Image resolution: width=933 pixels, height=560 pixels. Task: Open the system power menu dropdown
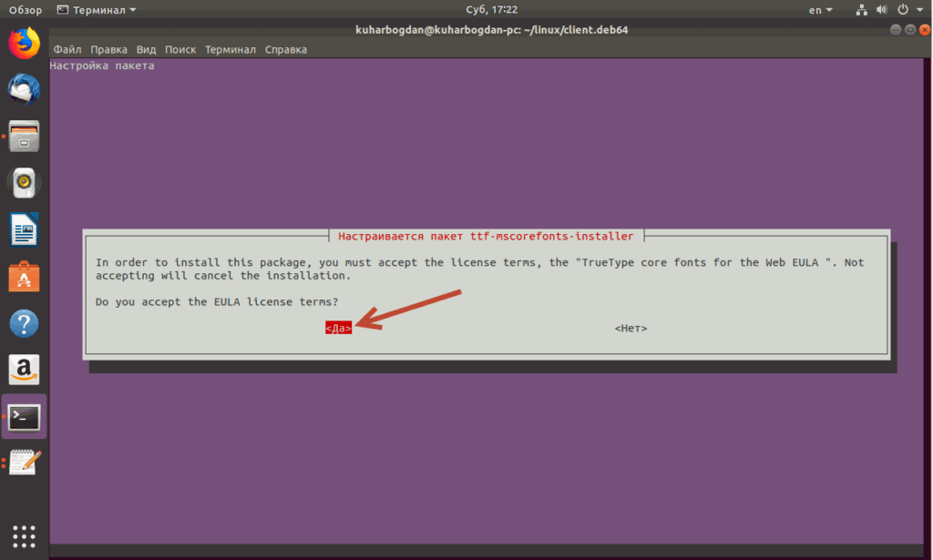pyautogui.click(x=911, y=10)
